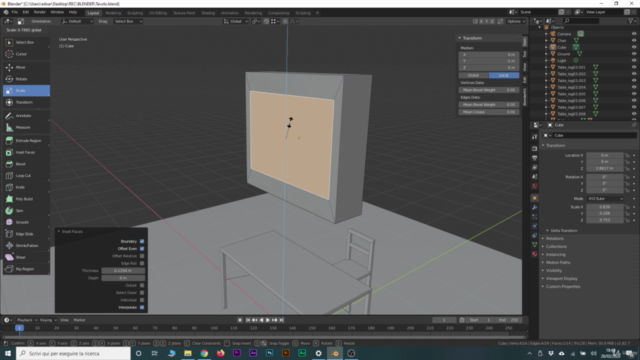This screenshot has width=640, height=360.
Task: Select the Measure tool
Action: [x=26, y=127]
